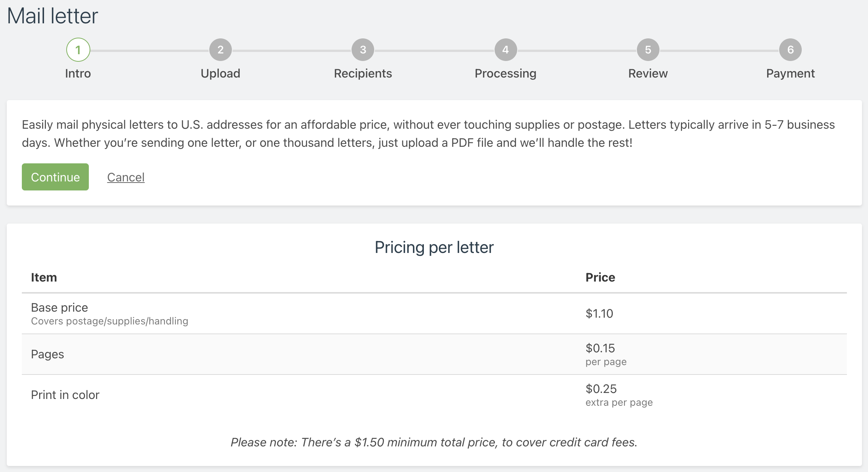Click the Price column header
This screenshot has width=868, height=472.
coord(600,277)
